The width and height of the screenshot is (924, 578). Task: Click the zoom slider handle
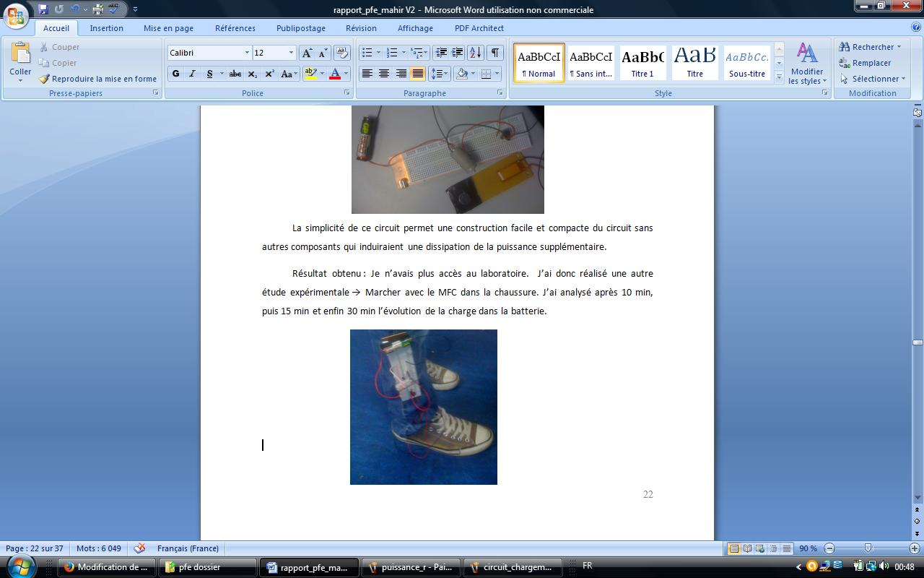[x=868, y=548]
